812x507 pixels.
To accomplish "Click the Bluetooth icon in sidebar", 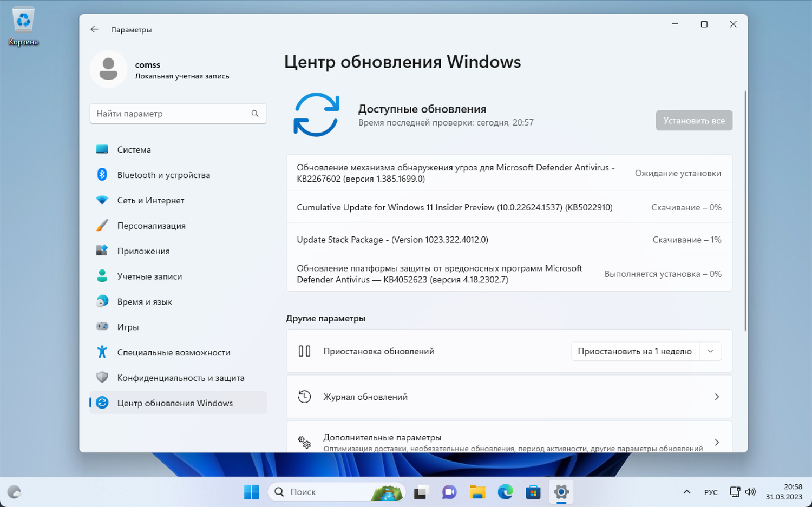I will coord(102,174).
